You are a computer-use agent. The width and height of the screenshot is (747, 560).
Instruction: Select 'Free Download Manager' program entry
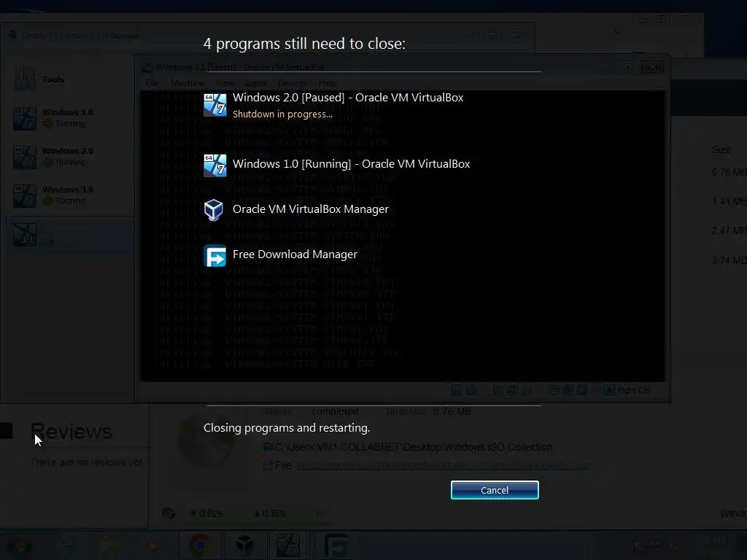point(295,254)
